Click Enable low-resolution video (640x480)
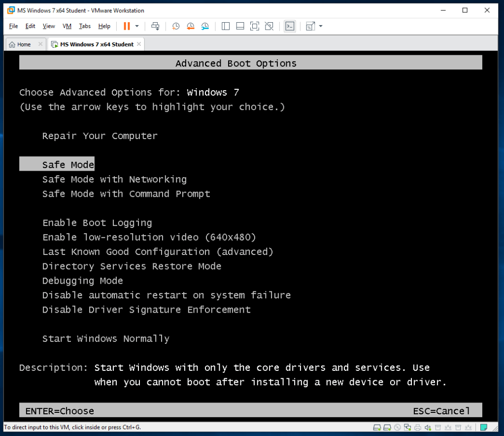This screenshot has width=504, height=436. [x=149, y=237]
